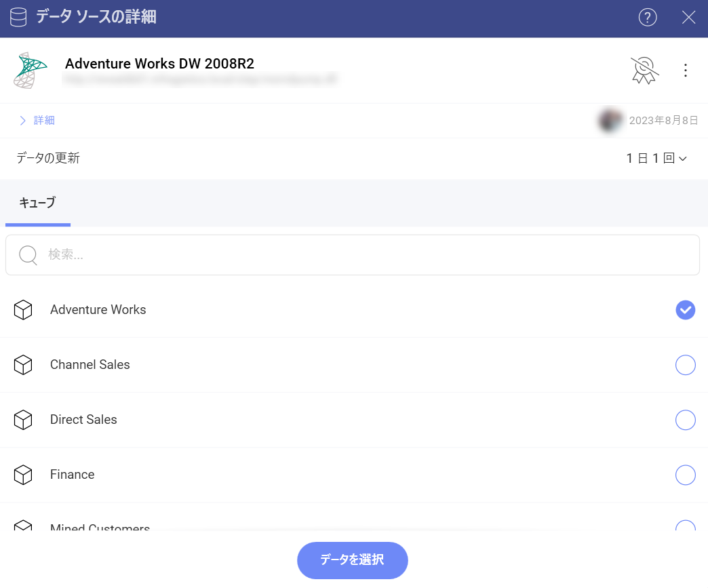Click the データ ソースの詳細 header title

(x=96, y=17)
